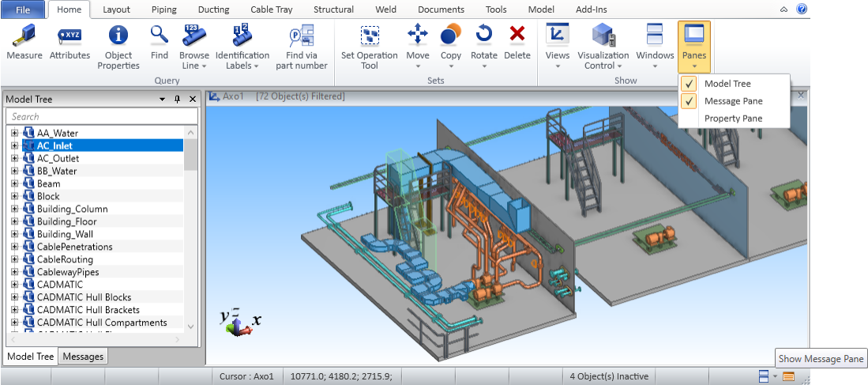Click the Delete red X icon
Viewport: 868px width, 385px height.
[x=517, y=35]
